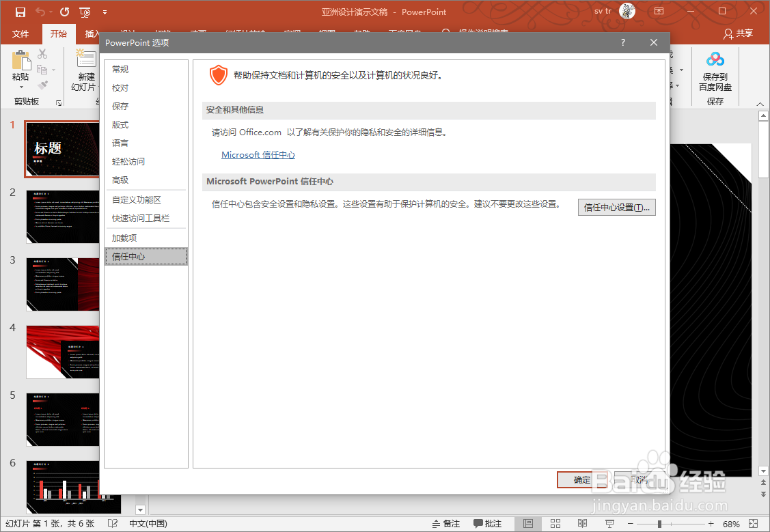Click the dialog help question mark

coord(623,43)
